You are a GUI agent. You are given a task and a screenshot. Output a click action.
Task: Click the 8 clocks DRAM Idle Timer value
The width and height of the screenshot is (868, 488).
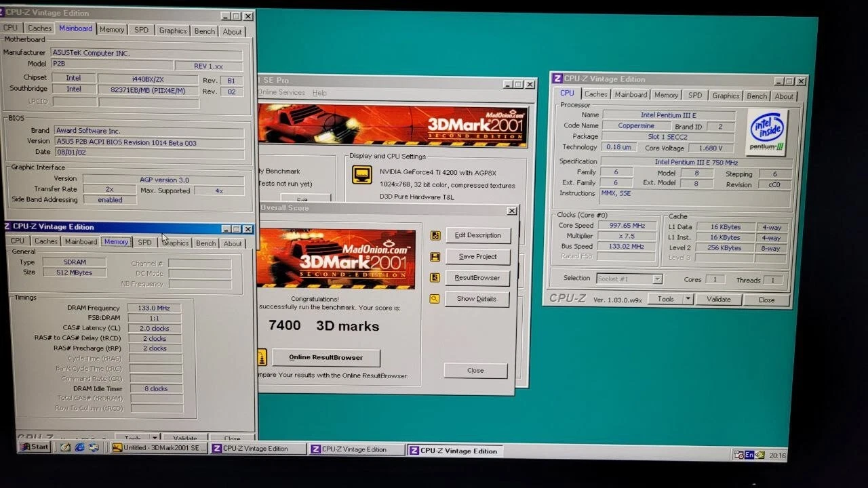pos(156,389)
